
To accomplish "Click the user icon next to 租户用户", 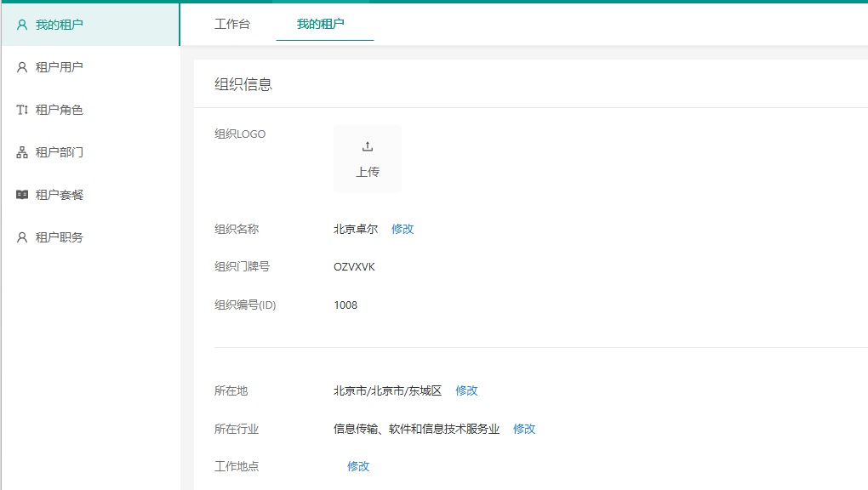I will [x=22, y=67].
